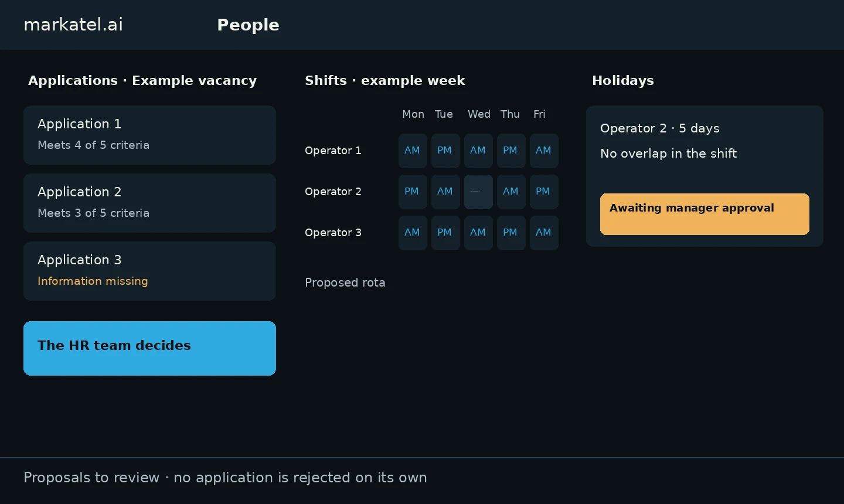Click the 'Mon' column header
844x504 pixels.
[x=413, y=114]
